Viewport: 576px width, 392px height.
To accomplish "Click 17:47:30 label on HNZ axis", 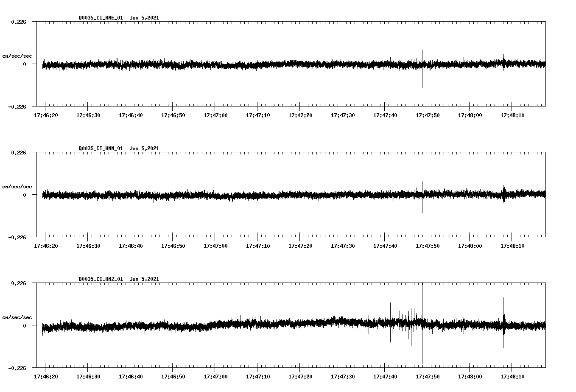I will tap(343, 376).
